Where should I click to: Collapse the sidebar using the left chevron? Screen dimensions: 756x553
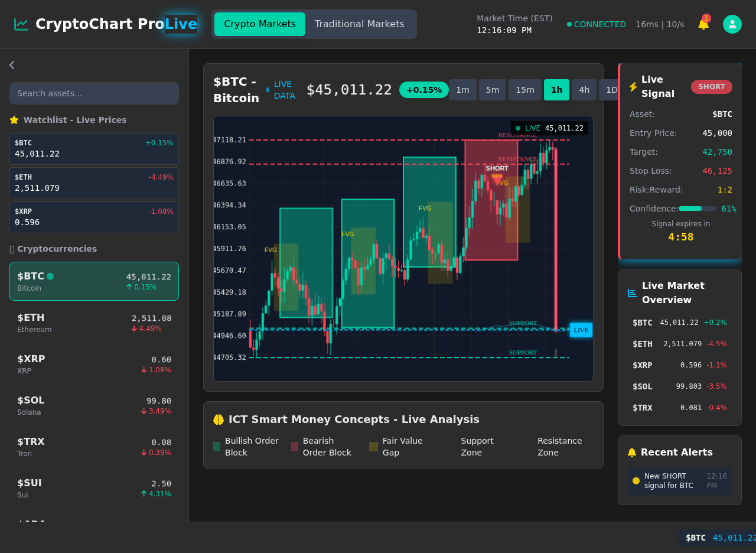(11, 65)
